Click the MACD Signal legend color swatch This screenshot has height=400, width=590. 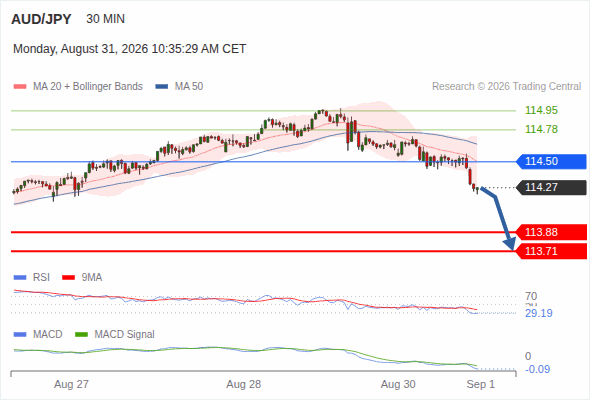coord(81,335)
